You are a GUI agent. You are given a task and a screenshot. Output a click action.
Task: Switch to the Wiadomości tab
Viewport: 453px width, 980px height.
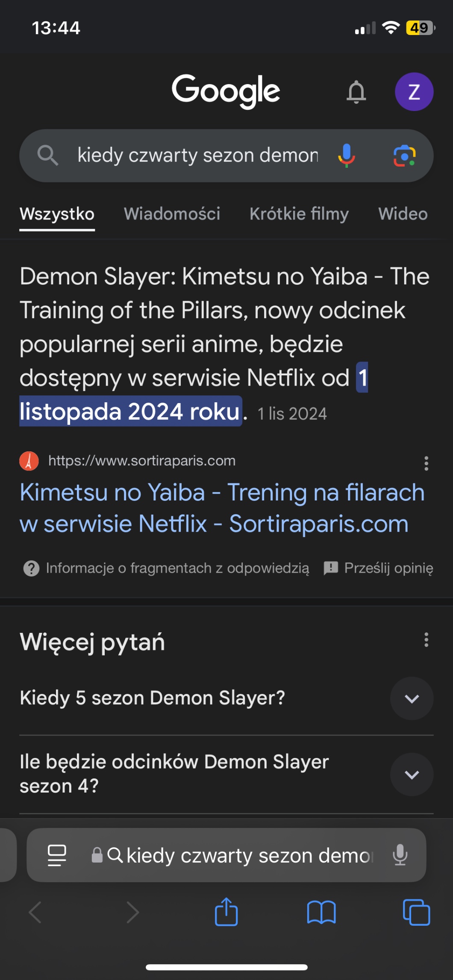[x=172, y=214]
